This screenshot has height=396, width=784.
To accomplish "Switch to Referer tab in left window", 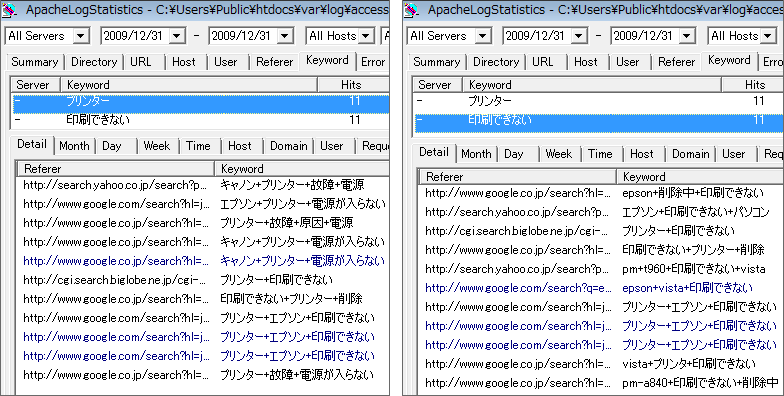I will pyautogui.click(x=274, y=62).
